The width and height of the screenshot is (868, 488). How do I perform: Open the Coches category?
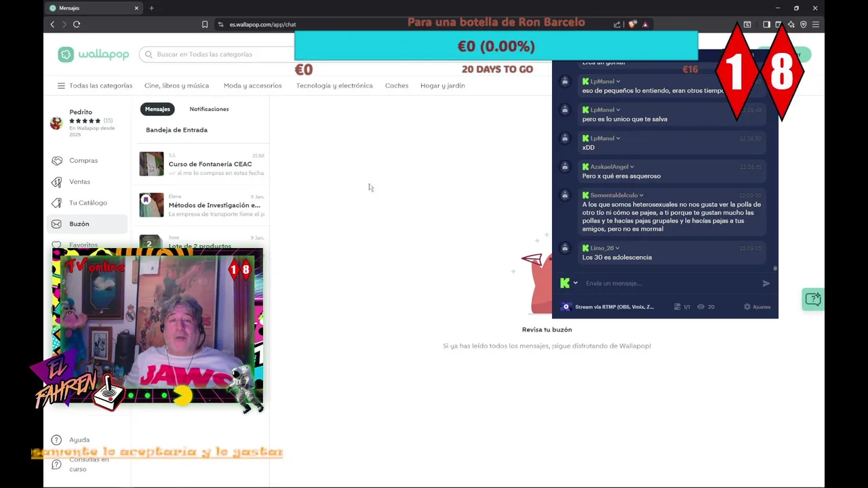(397, 86)
